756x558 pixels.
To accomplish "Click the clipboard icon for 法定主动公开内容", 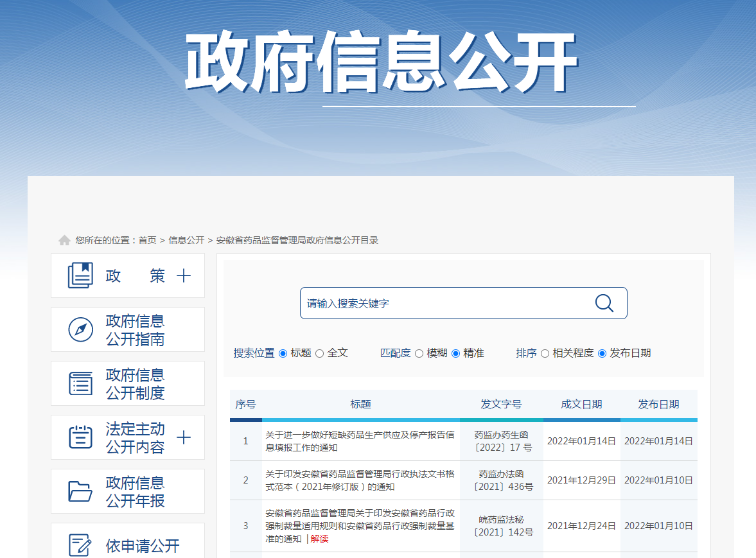I will [80, 437].
